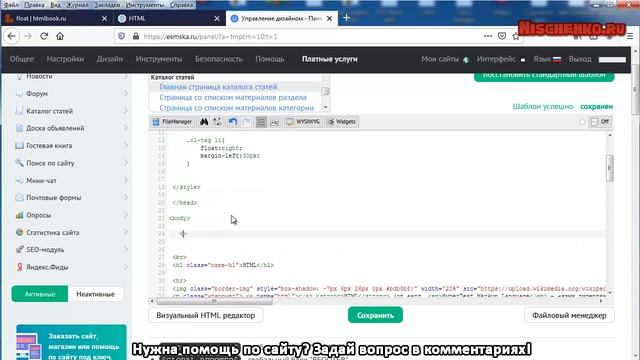
Task: Open the Форум module in sidebar
Action: coord(37,93)
